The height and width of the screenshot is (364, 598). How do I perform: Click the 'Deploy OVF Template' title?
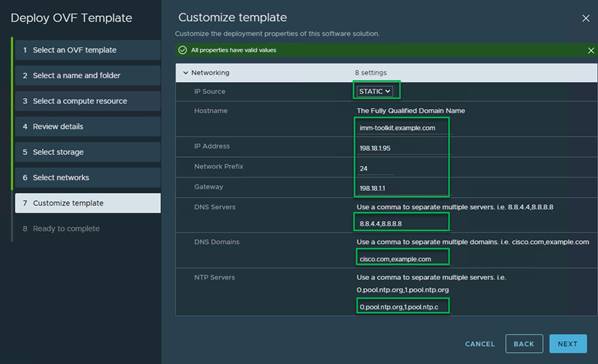pos(71,18)
